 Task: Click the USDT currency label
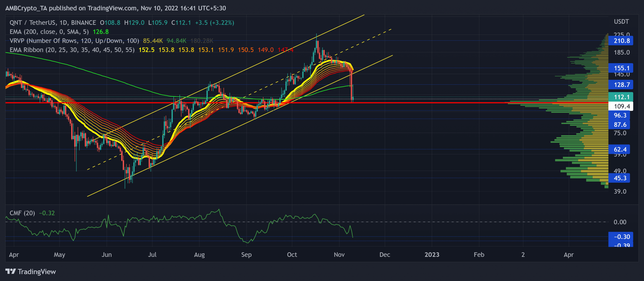point(621,22)
